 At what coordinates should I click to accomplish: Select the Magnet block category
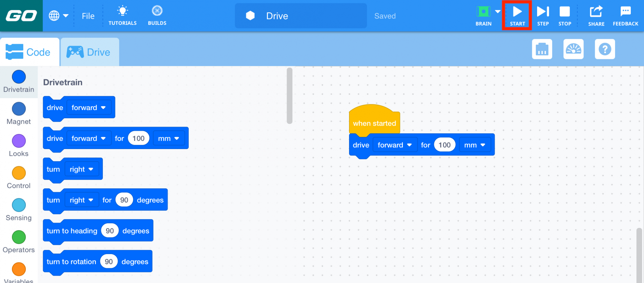click(x=19, y=114)
